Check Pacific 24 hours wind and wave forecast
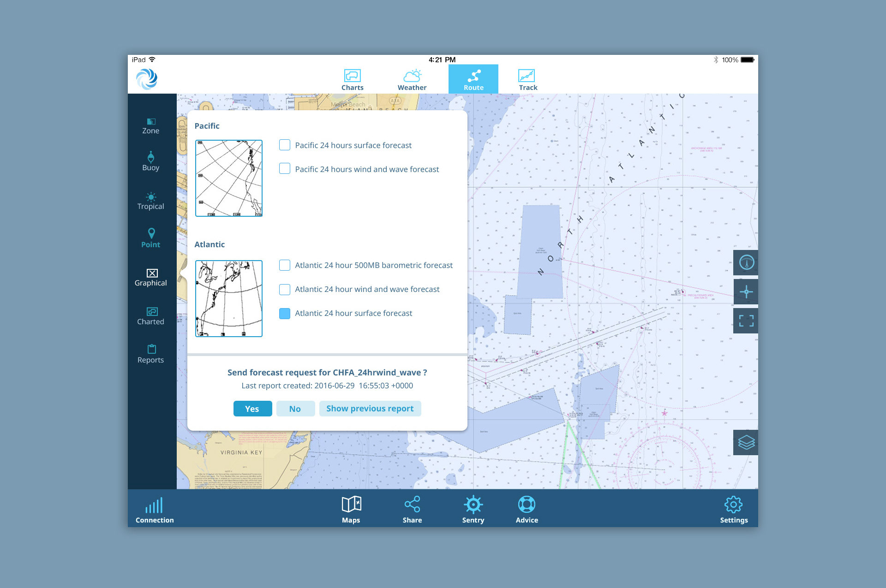 tap(285, 169)
